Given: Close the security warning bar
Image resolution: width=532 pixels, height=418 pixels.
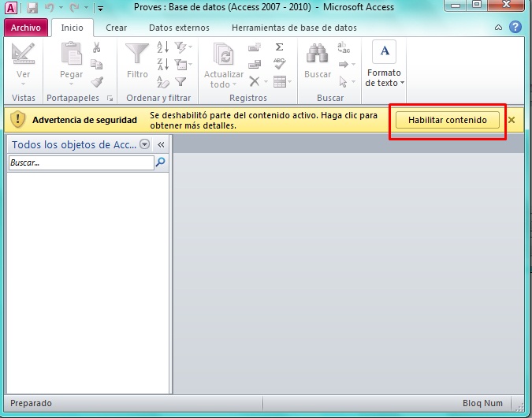Looking at the screenshot, I should pyautogui.click(x=512, y=120).
